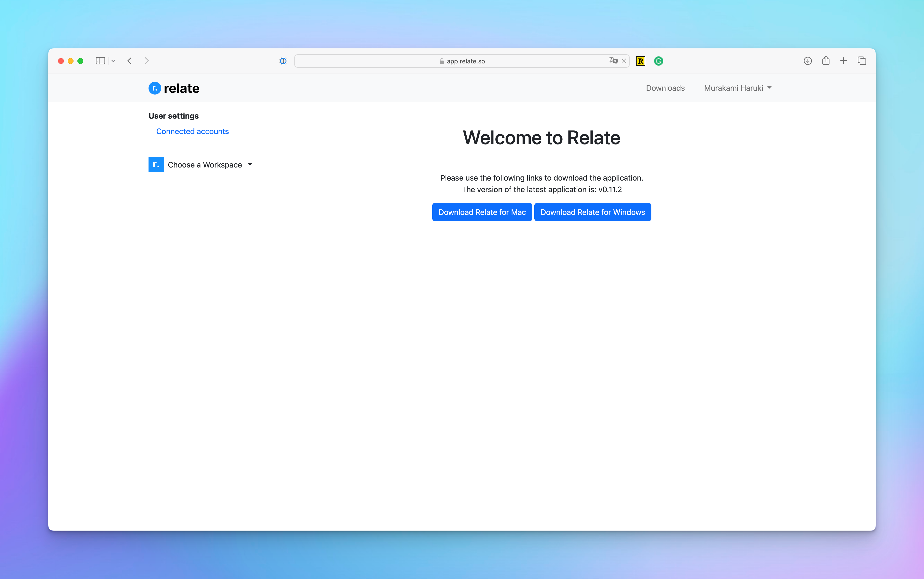The height and width of the screenshot is (579, 924).
Task: Open the Downloads nav item
Action: (665, 88)
